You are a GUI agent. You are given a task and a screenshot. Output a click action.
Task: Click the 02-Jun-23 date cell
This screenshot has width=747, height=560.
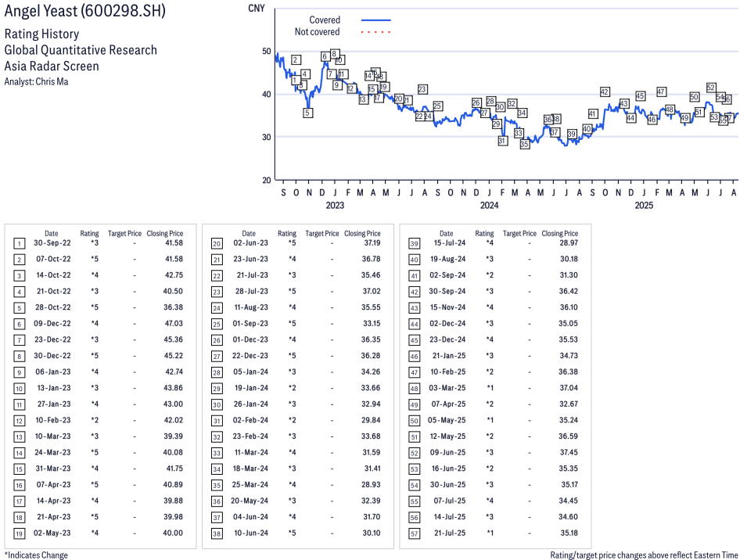(250, 243)
